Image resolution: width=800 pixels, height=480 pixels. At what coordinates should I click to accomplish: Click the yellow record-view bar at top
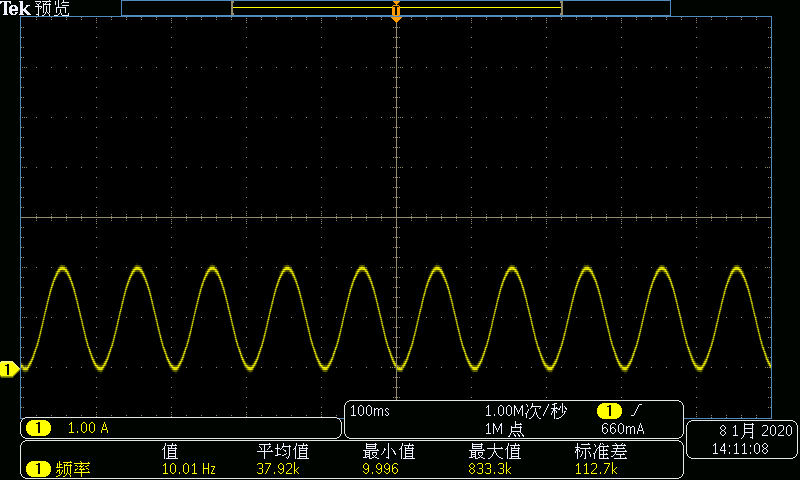click(396, 8)
